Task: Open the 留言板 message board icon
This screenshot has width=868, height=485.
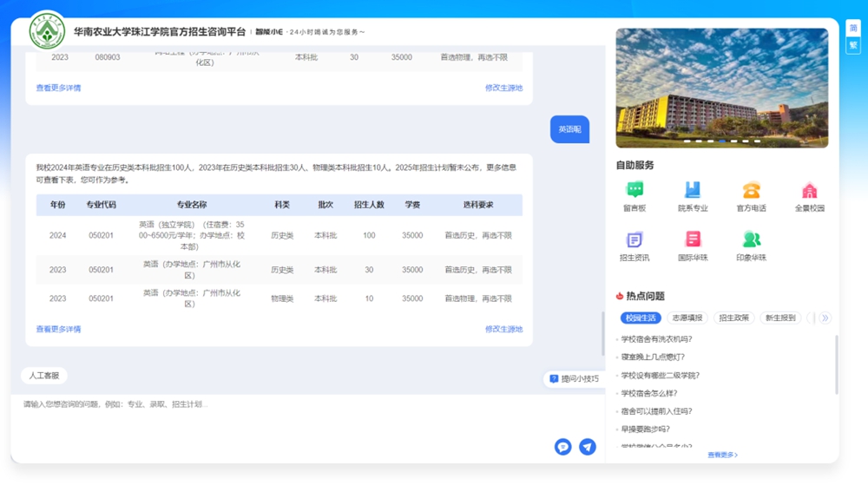Action: 635,191
